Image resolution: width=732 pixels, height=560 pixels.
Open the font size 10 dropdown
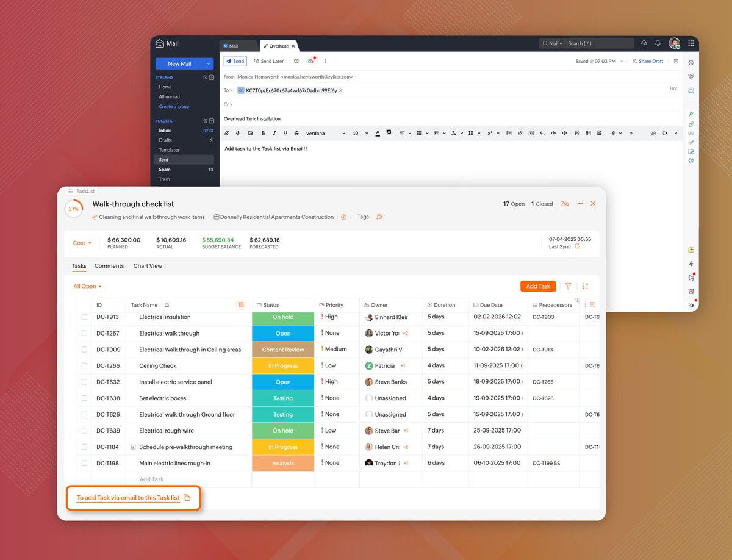[x=359, y=133]
